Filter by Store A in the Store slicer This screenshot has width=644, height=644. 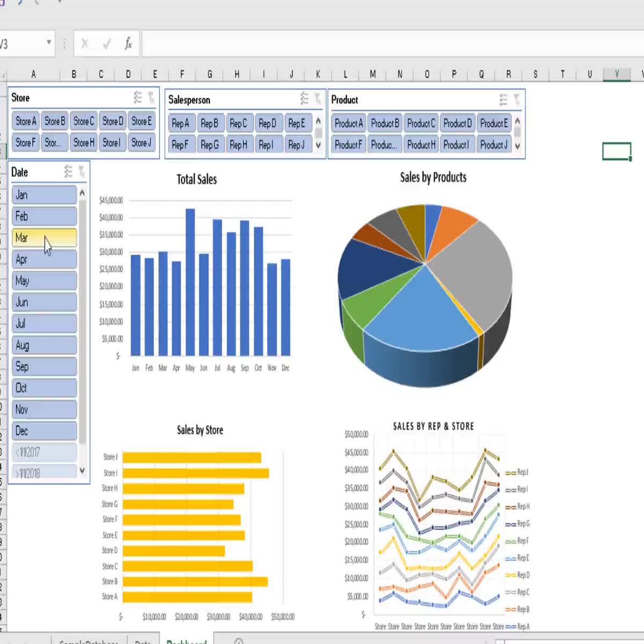click(25, 121)
